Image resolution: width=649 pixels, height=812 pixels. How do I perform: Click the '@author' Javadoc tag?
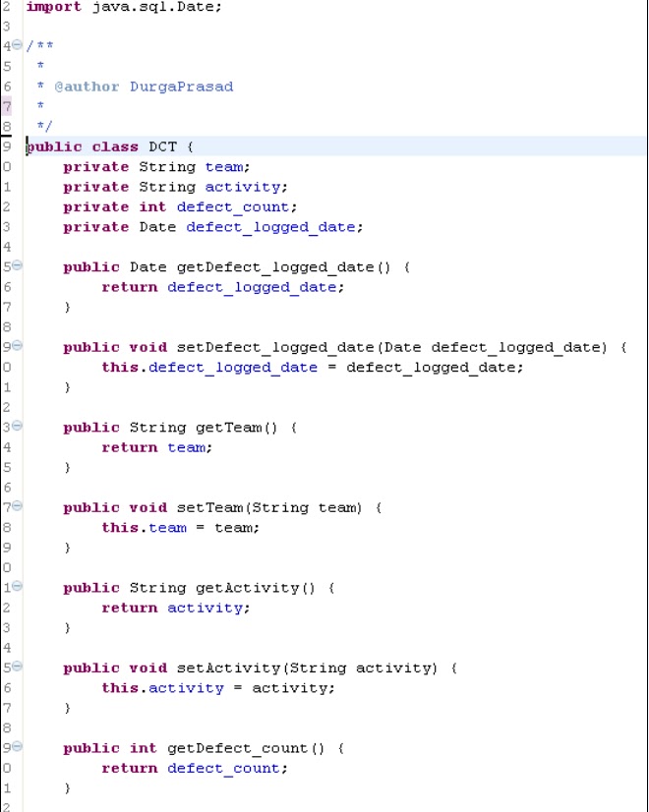(x=87, y=87)
